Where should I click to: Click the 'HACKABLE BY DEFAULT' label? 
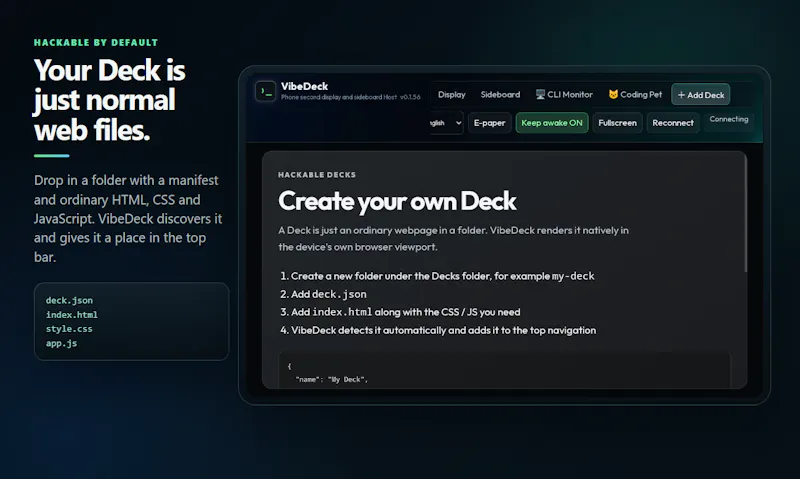[96, 43]
